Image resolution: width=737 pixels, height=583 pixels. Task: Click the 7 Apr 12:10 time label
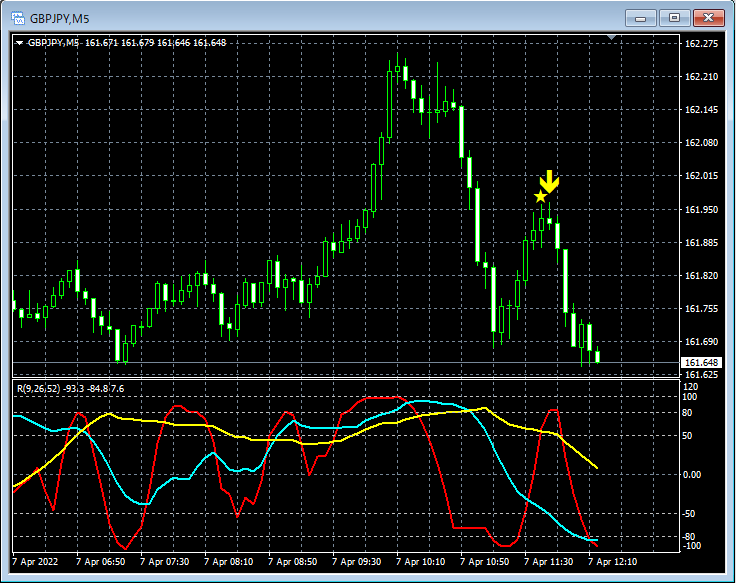[x=612, y=562]
